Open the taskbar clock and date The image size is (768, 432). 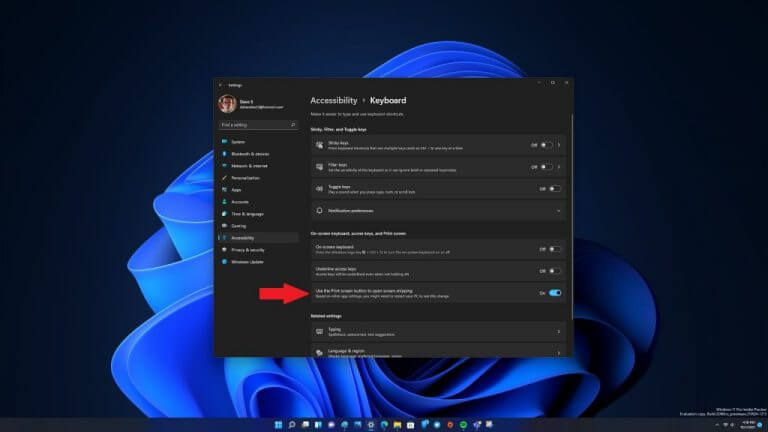(x=748, y=425)
